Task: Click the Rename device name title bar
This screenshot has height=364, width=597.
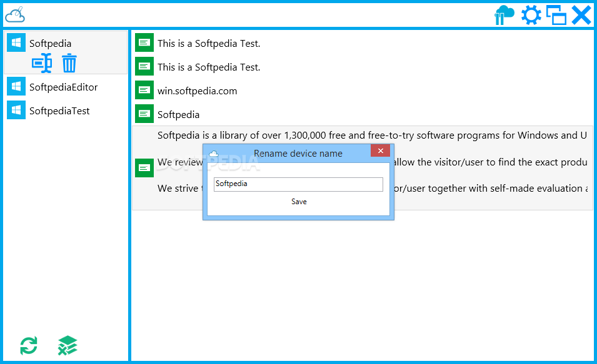Action: point(298,154)
